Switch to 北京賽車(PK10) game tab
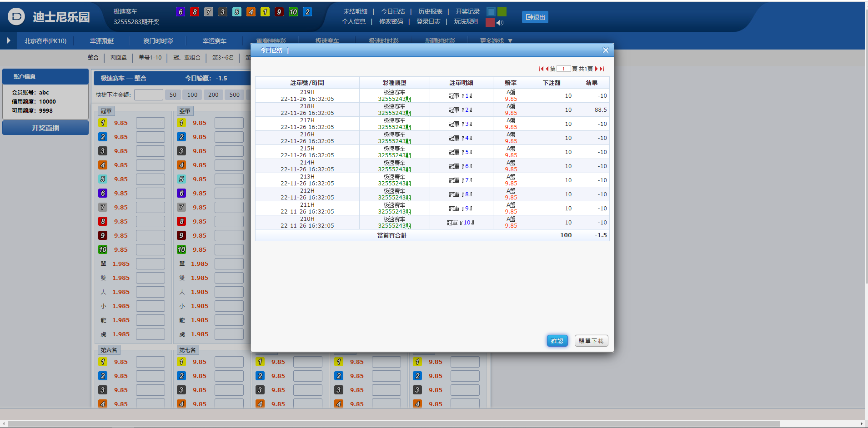This screenshot has height=428, width=868. tap(45, 41)
